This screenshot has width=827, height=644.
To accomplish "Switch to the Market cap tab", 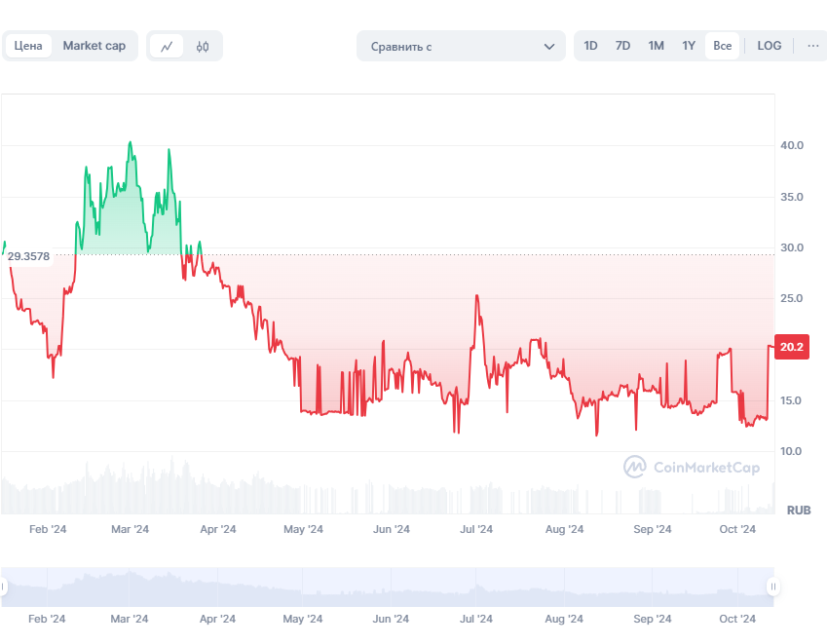I will (x=94, y=46).
